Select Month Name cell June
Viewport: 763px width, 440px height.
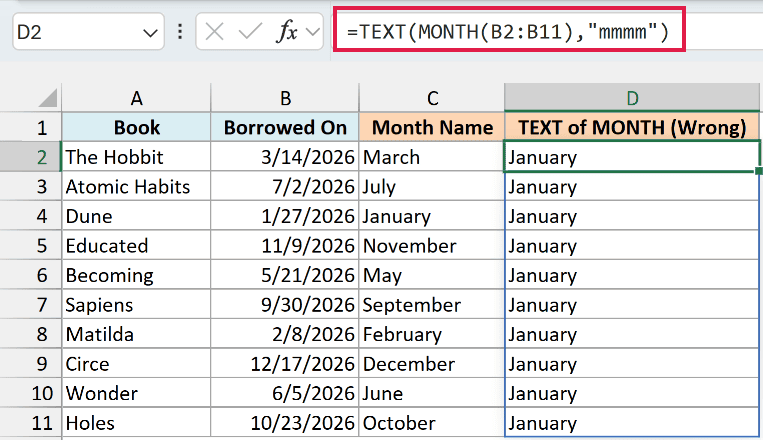click(432, 393)
